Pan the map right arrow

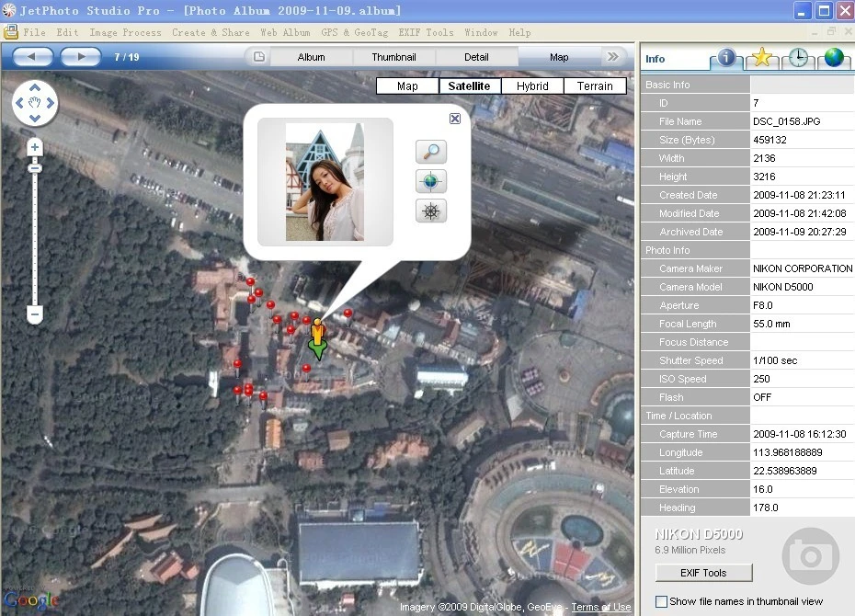(51, 102)
